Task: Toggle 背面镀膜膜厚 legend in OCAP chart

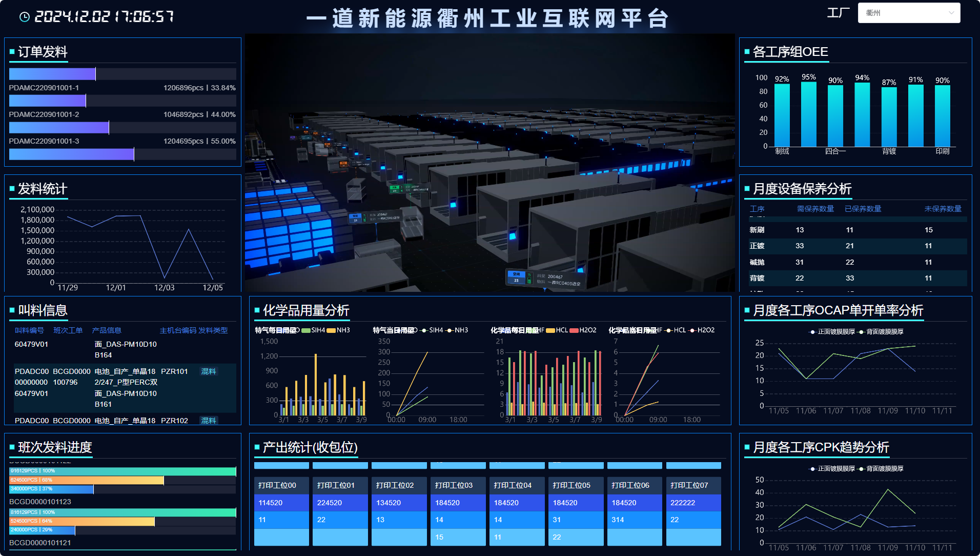Action: pyautogui.click(x=881, y=332)
